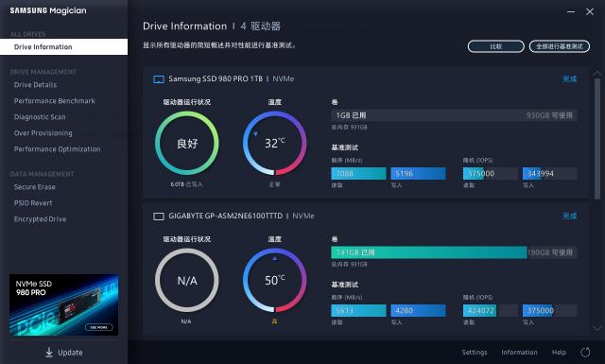Click the GIGABYTE GP-ASM2NE6100TTTD title

point(225,216)
